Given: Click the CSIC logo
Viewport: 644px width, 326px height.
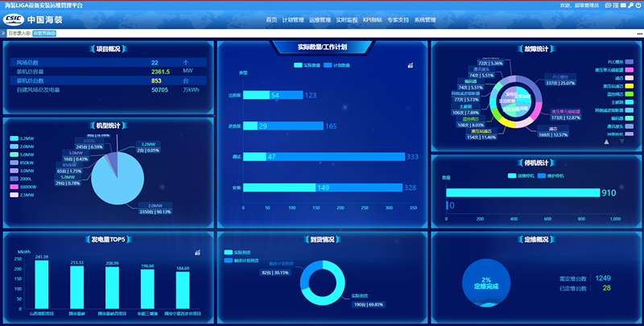Looking at the screenshot, I should click(x=14, y=19).
